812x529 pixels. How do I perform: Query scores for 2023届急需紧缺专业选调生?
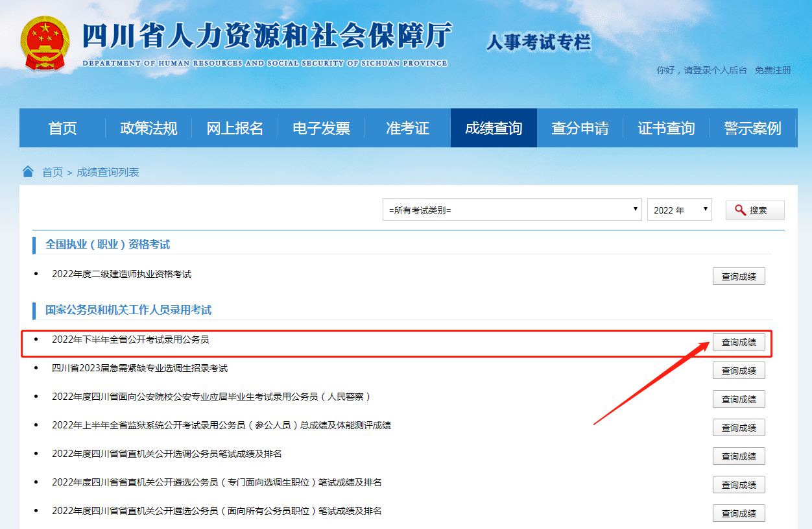click(739, 371)
